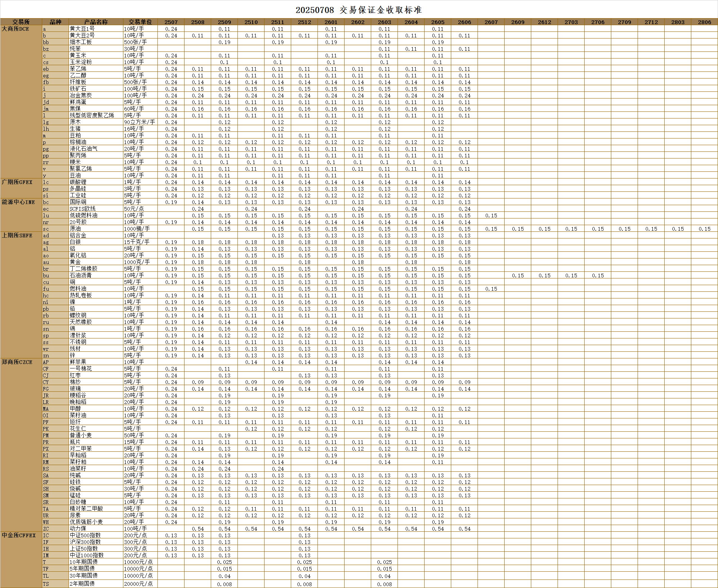Click the 2509 value 0.025 in 10年期国债 row
Viewport: 718px width, 588px height.
(x=225, y=562)
